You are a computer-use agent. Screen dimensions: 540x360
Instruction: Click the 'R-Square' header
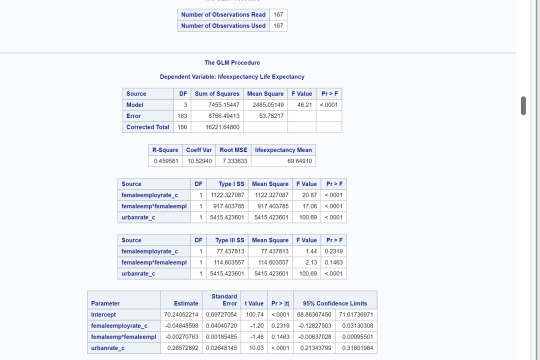165,150
